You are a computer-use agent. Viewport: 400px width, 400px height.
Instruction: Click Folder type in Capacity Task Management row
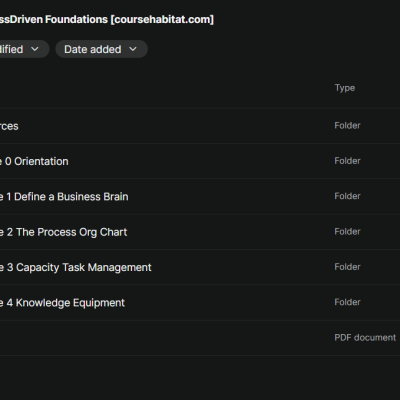coord(347,267)
